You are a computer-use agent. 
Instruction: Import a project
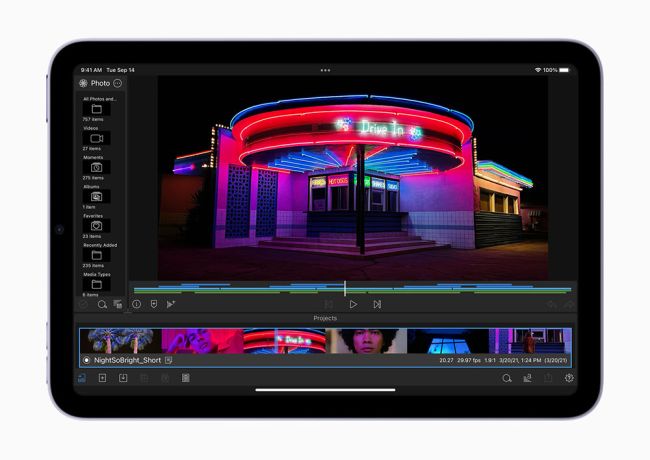click(x=123, y=378)
